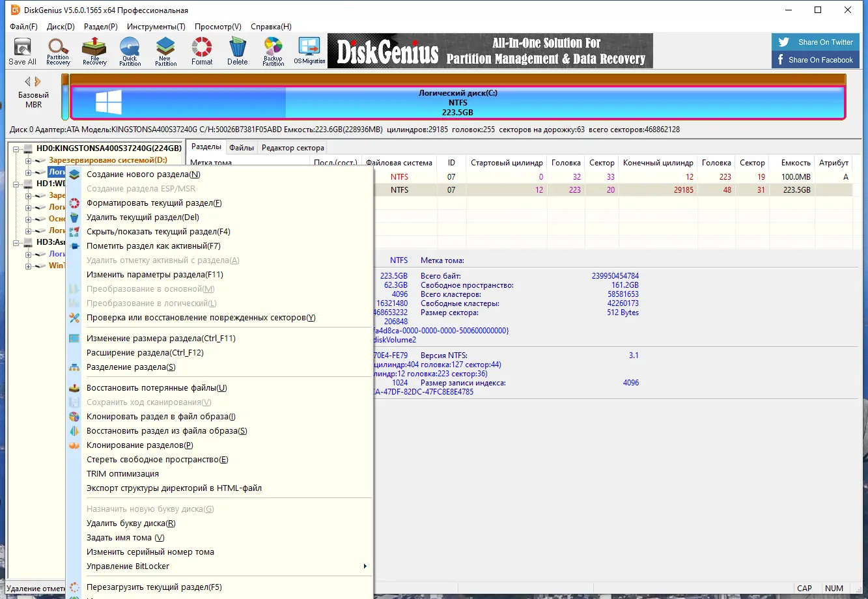Screen dimensions: 868x599
Task: Expand the 'Осн' partition node under HD1
Action: 28,219
